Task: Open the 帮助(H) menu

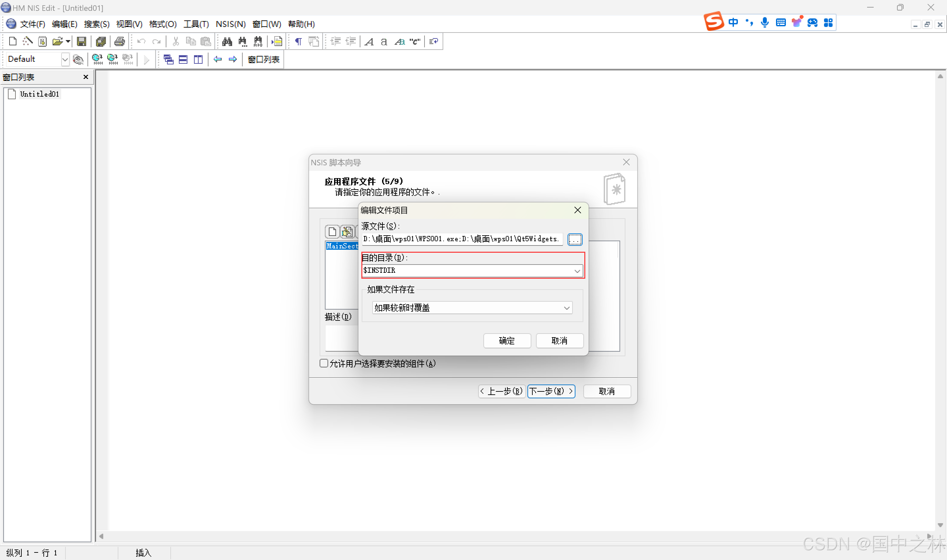Action: tap(301, 24)
